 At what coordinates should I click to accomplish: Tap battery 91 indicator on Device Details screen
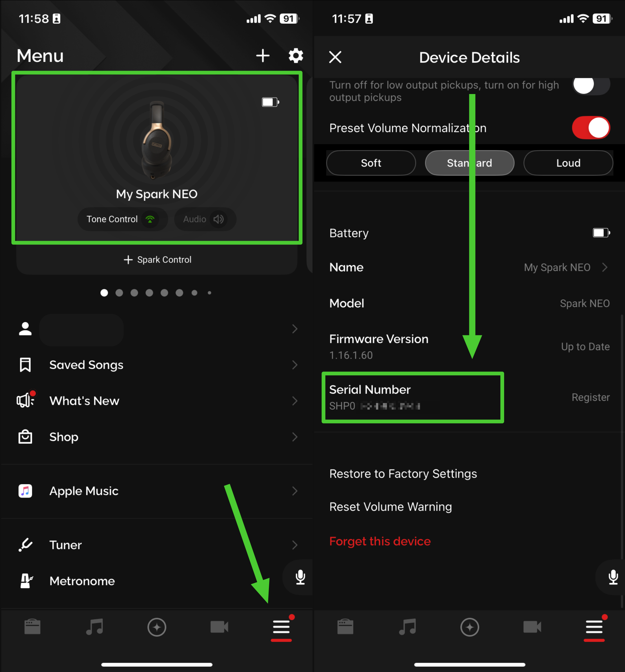pos(602,19)
